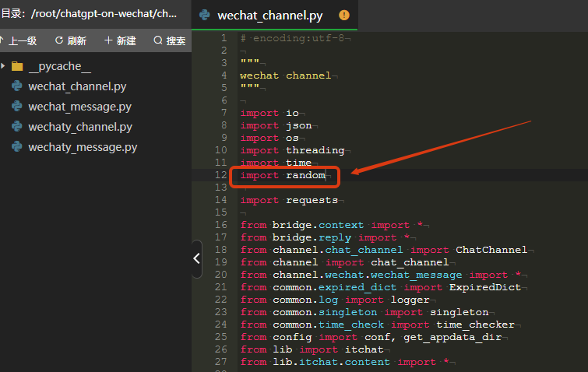Viewport: 588px width, 372px height.
Task: Click the 刷新 refresh icon
Action: 59,40
